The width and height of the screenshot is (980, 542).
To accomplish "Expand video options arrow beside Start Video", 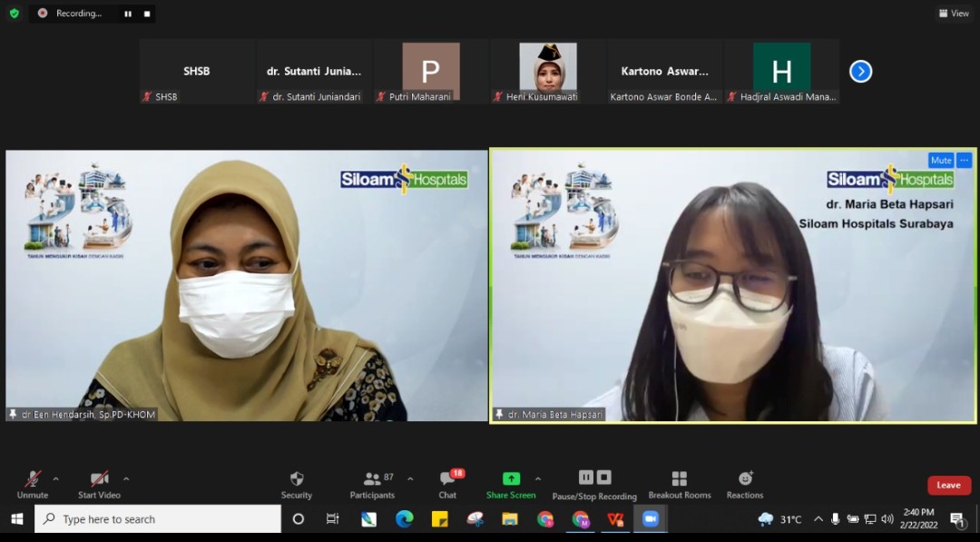I will tap(126, 478).
